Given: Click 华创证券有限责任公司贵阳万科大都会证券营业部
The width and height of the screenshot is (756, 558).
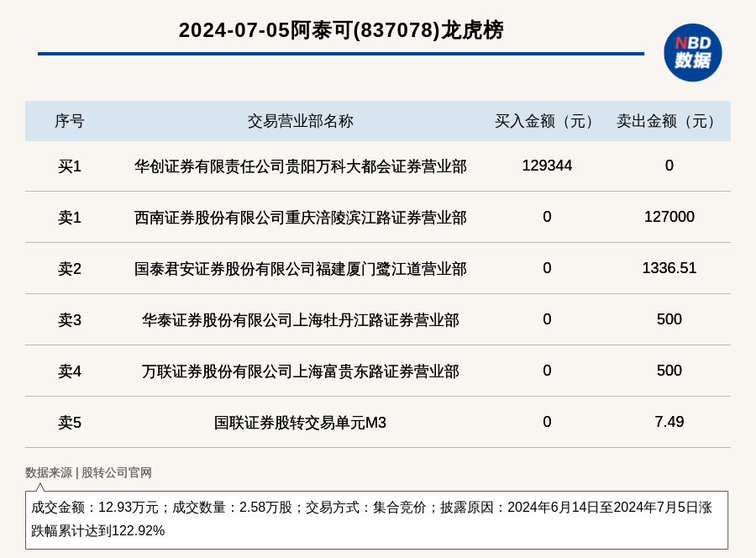Looking at the screenshot, I should (301, 166).
